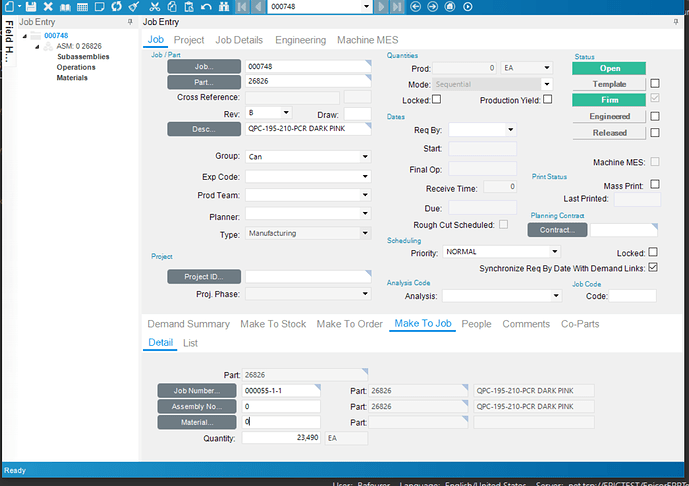Open the Make To Order tab

tap(350, 324)
